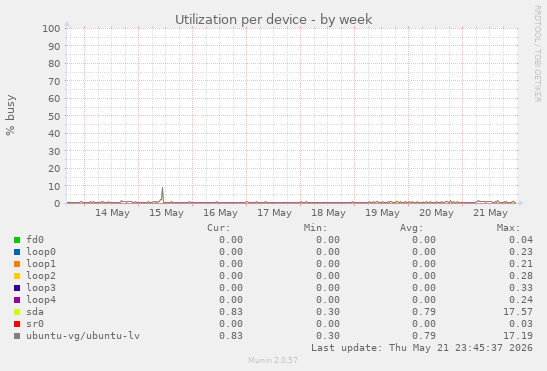The height and width of the screenshot is (371, 547).
Task: Select the ubuntu-vg/ubuntu-lv device label
Action: [83, 336]
